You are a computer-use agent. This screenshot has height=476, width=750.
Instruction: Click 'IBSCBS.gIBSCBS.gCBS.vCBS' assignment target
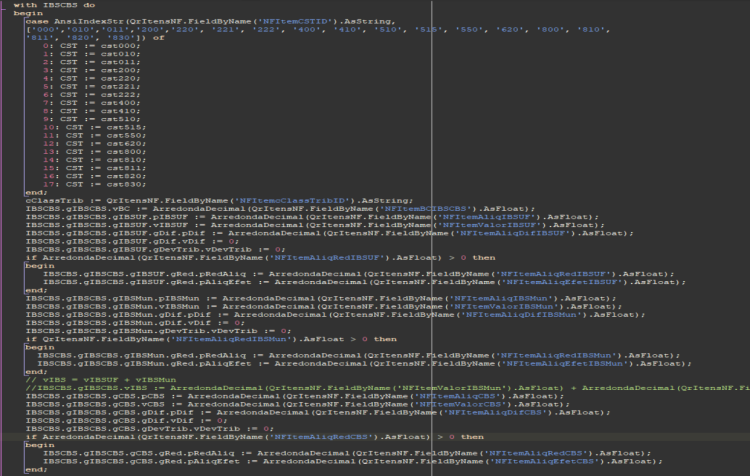(x=95, y=404)
